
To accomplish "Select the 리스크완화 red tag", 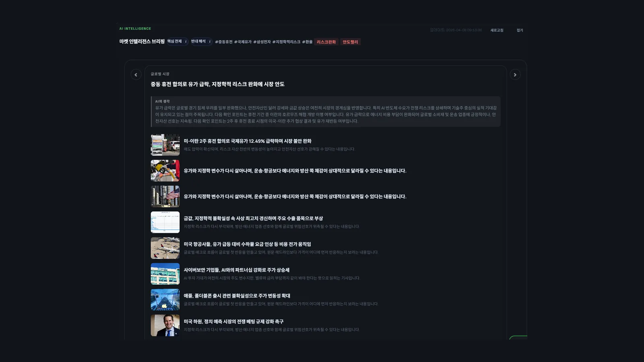I will pos(326,42).
